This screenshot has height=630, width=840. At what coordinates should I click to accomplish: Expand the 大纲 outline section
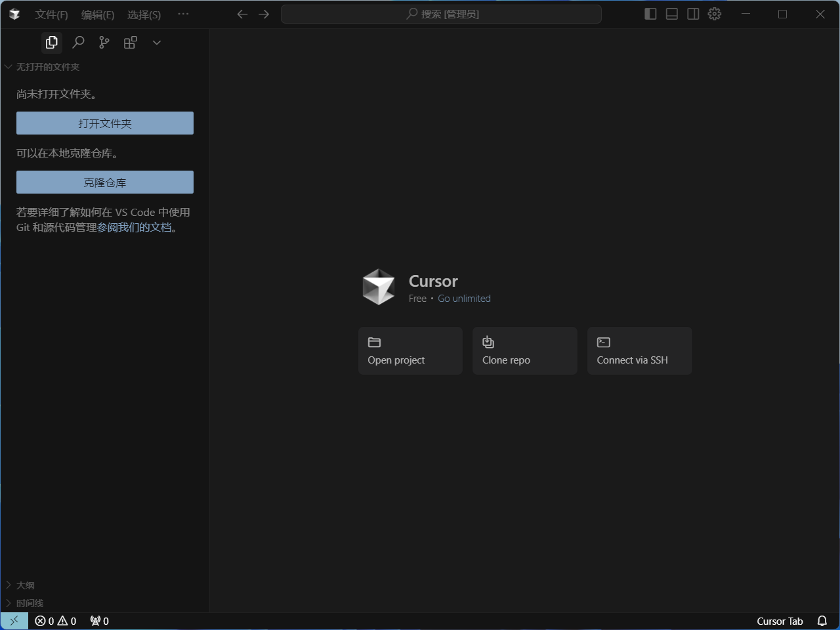click(105, 585)
